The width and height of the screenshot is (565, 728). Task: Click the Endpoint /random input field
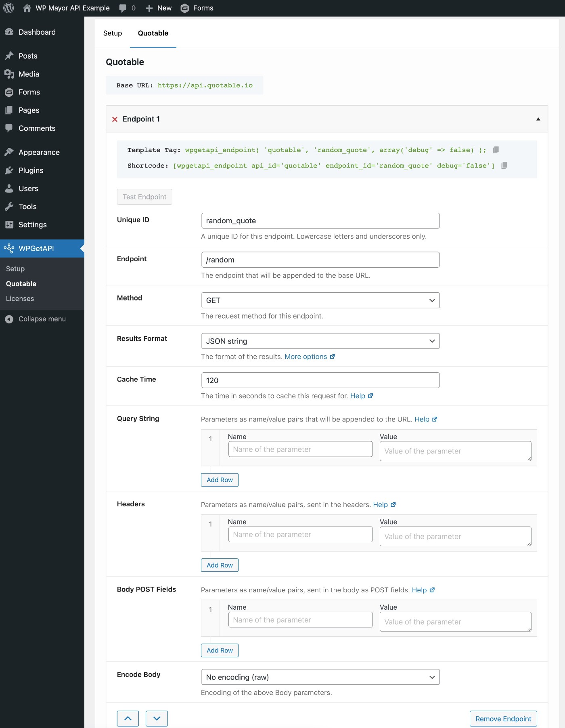pyautogui.click(x=320, y=260)
